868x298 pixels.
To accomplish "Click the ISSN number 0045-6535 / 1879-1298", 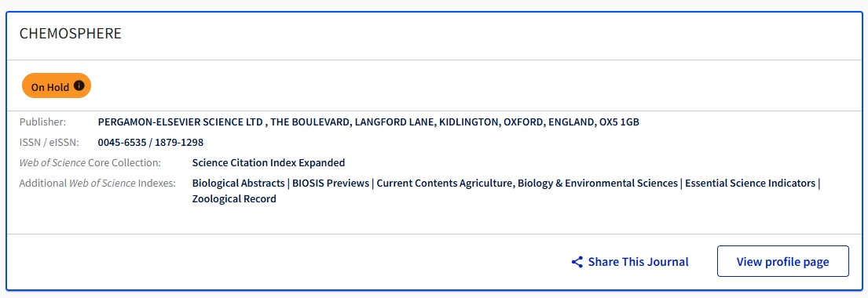I will tap(151, 143).
